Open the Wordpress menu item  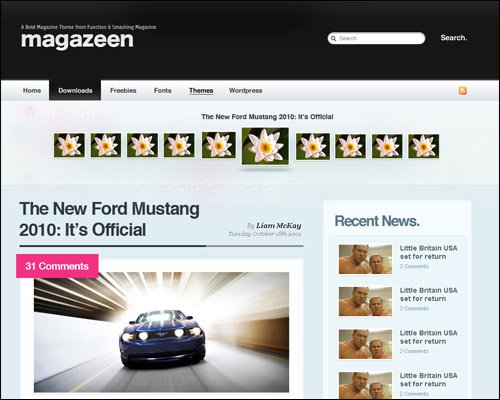[245, 91]
